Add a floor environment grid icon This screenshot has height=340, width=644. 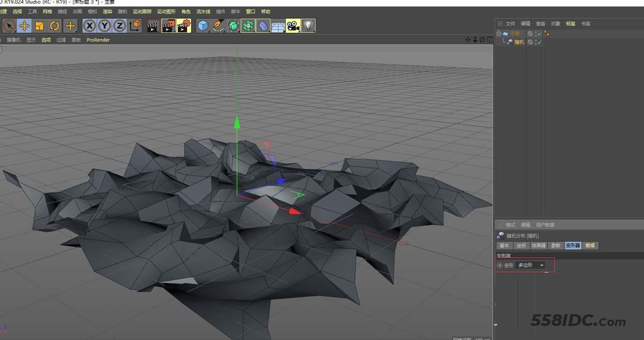click(278, 25)
